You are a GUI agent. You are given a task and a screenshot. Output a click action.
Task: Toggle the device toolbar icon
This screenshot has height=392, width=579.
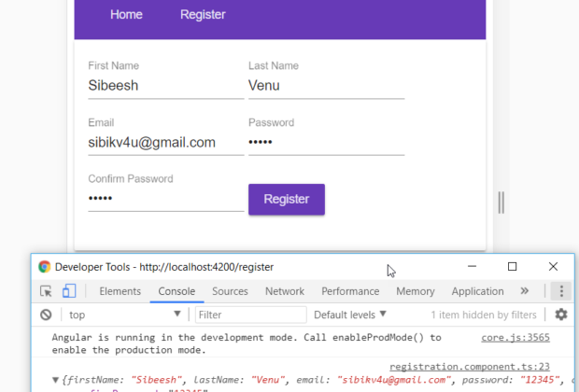[69, 291]
